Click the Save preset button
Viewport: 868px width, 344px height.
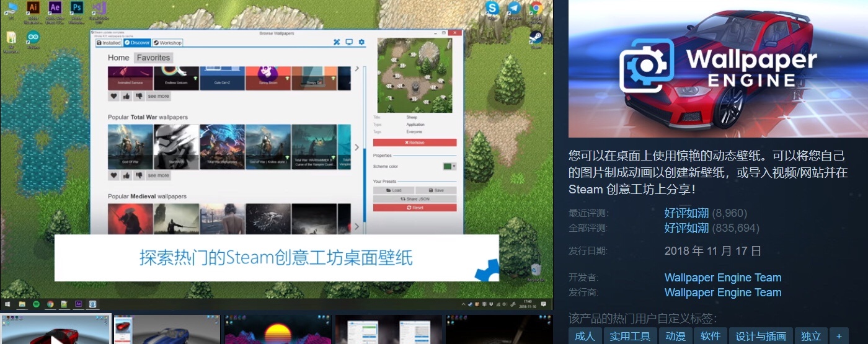[436, 190]
